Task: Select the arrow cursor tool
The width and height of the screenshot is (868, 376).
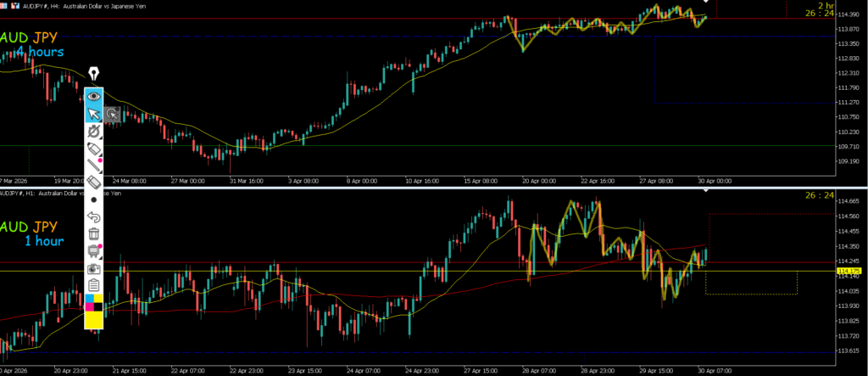Action: pos(94,115)
